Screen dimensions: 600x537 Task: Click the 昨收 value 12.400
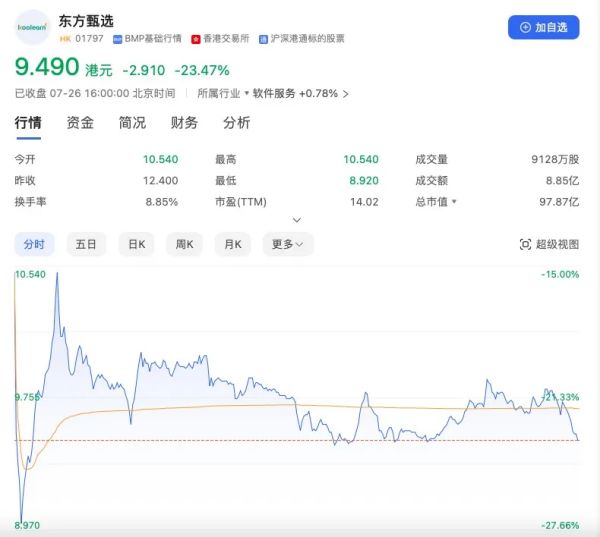pos(160,180)
